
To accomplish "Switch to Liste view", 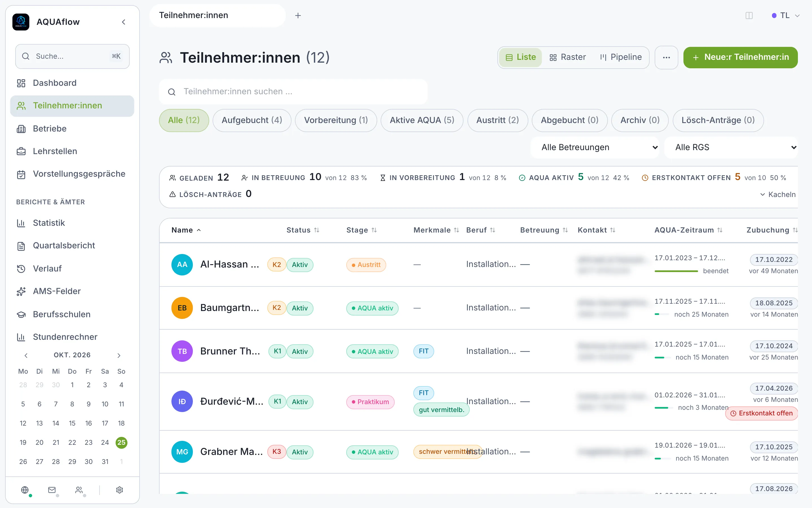I will point(520,58).
